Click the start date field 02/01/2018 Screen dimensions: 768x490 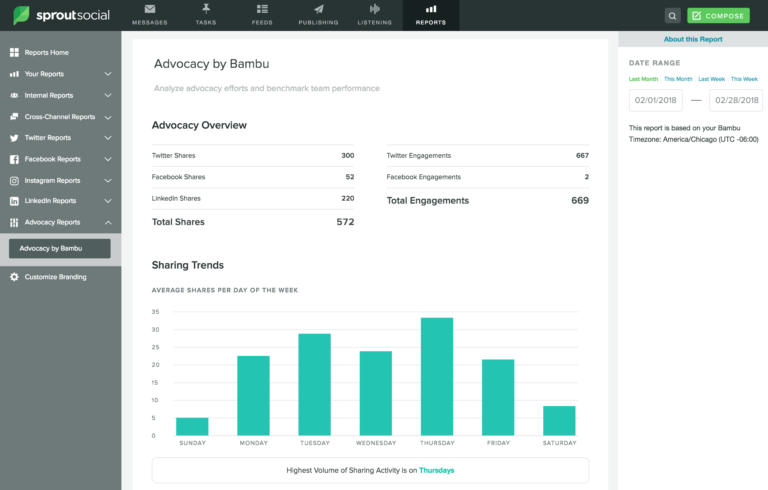(655, 100)
